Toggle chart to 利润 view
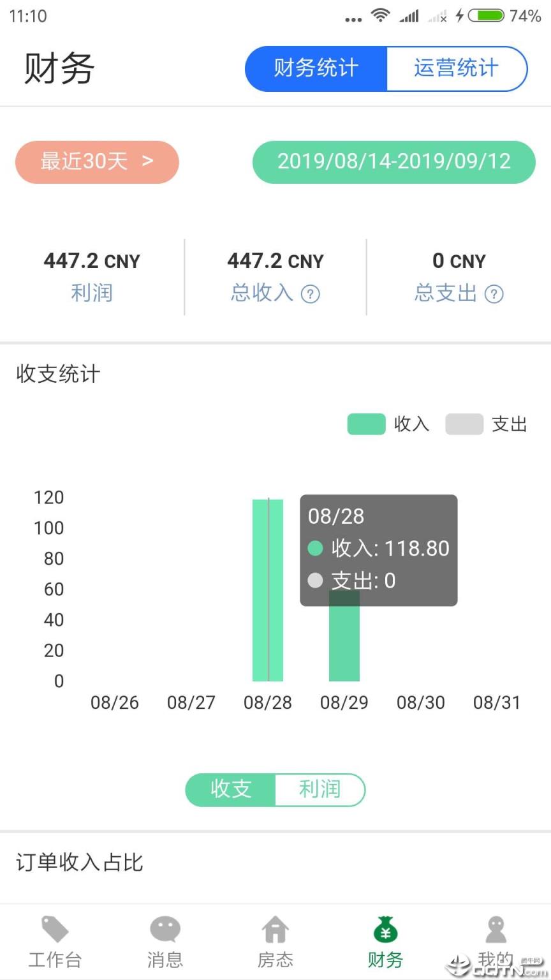Screen dimensions: 551x980 pyautogui.click(x=320, y=790)
